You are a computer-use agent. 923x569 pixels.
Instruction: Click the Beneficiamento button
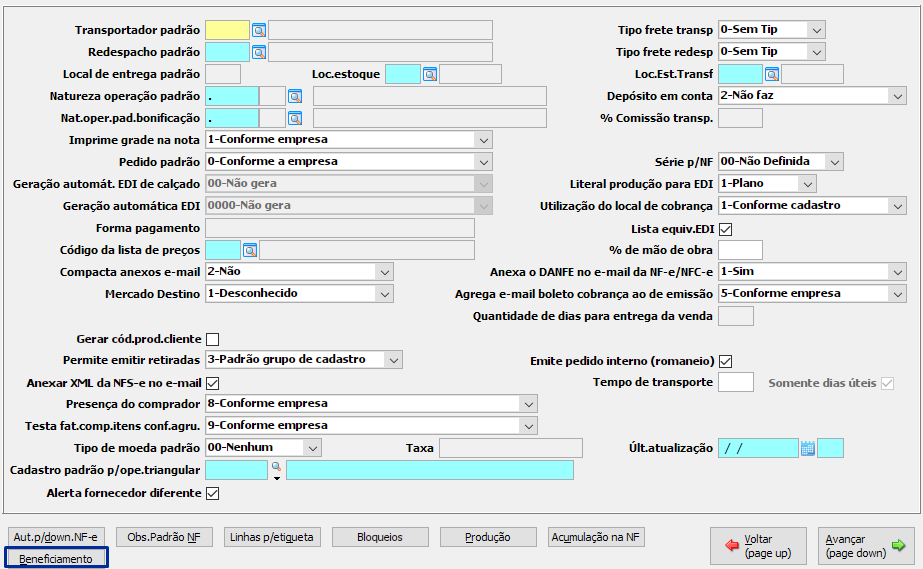(56, 558)
